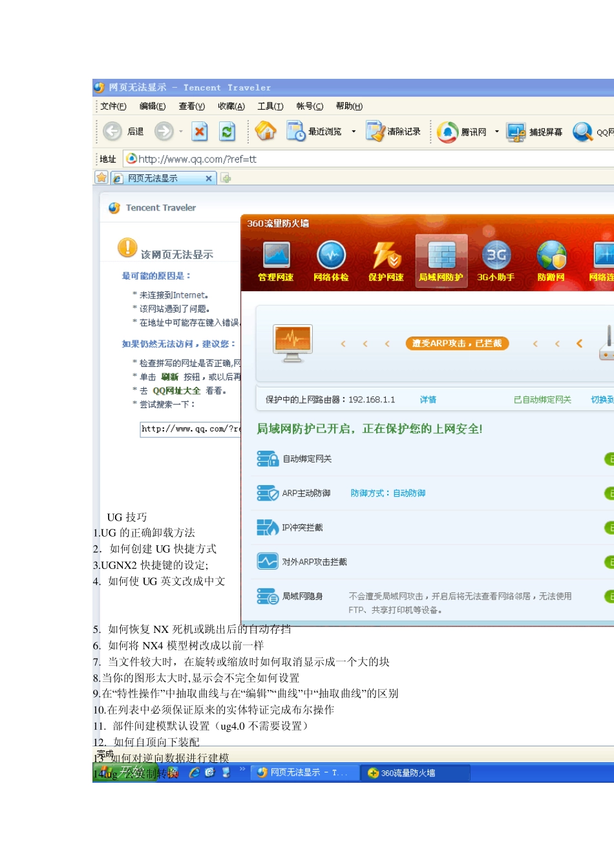Open the QQ网址大全 link
The width and height of the screenshot is (614, 868).
tap(176, 391)
